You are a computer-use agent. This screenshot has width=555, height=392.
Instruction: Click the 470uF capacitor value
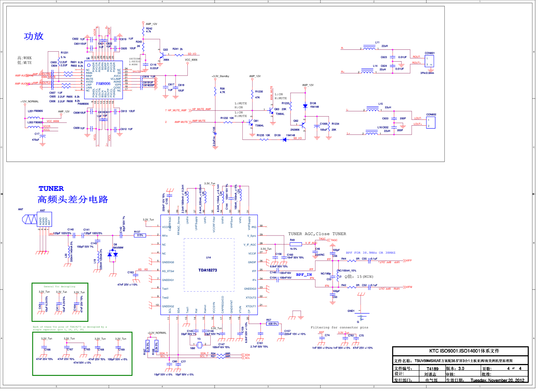click(x=36, y=139)
